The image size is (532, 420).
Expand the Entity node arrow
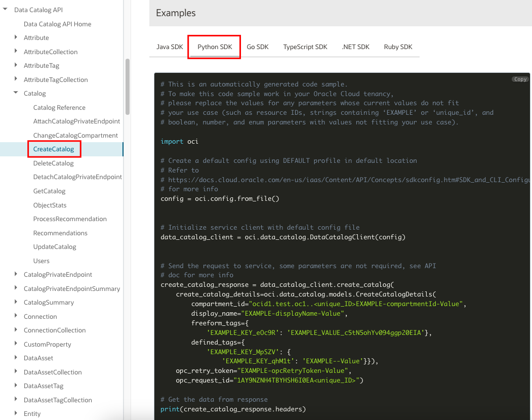coord(16,413)
